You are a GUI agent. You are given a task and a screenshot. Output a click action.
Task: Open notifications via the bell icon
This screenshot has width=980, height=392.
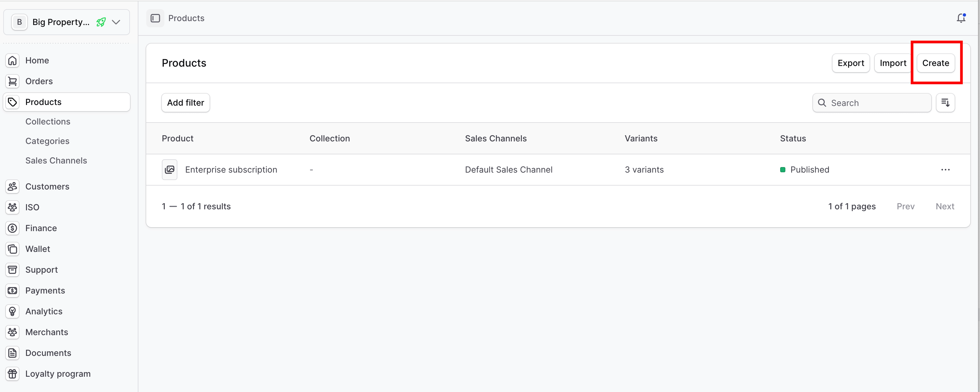961,18
